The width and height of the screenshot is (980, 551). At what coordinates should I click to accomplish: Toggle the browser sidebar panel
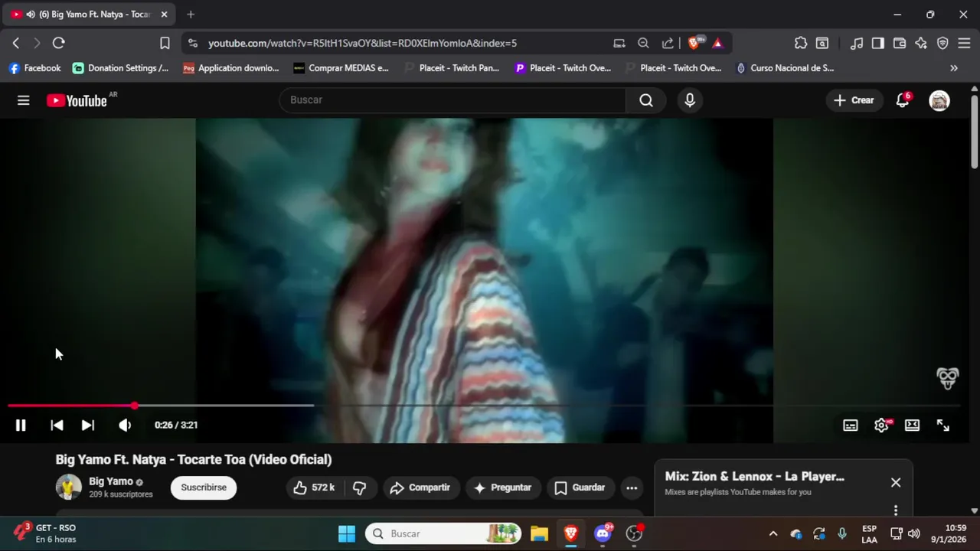point(878,44)
